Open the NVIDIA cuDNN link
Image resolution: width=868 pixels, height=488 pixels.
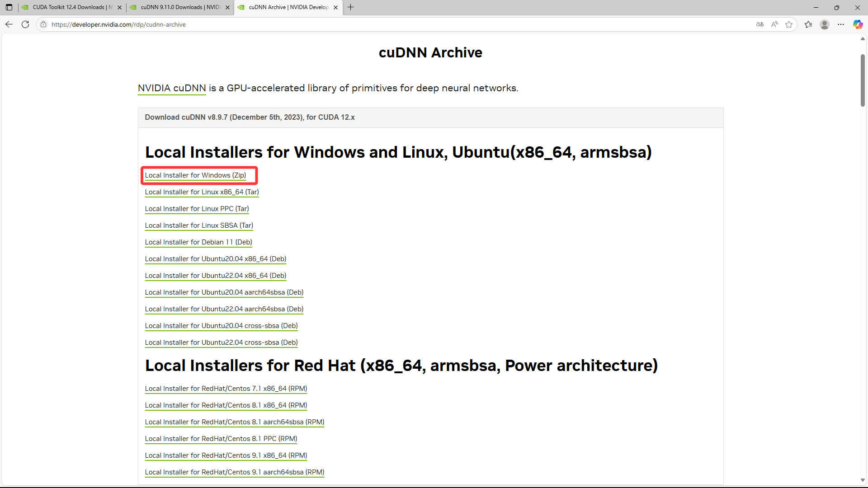(x=172, y=88)
